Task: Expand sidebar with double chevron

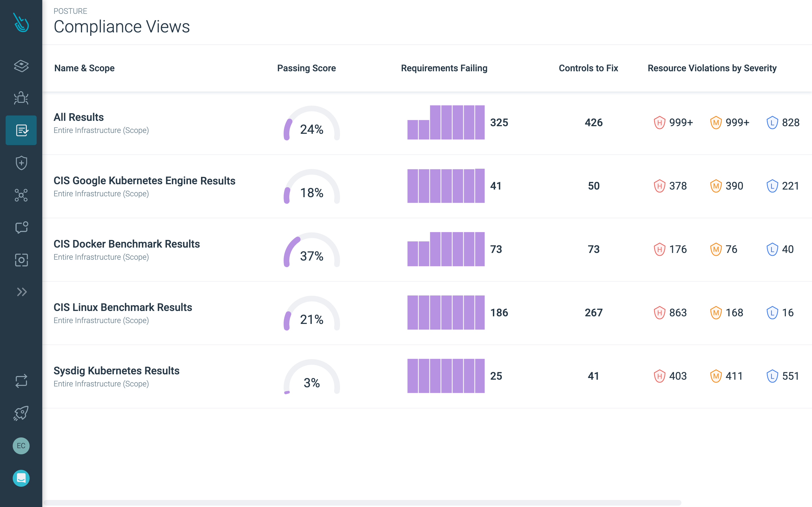Action: pos(21,292)
